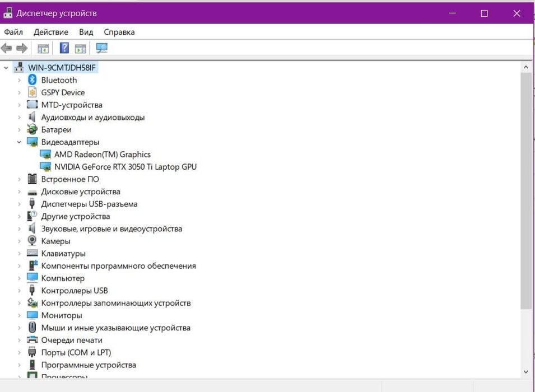Click the mouse icon beside Мыши и иные указывающие устройства
This screenshot has width=535, height=392.
(32, 327)
